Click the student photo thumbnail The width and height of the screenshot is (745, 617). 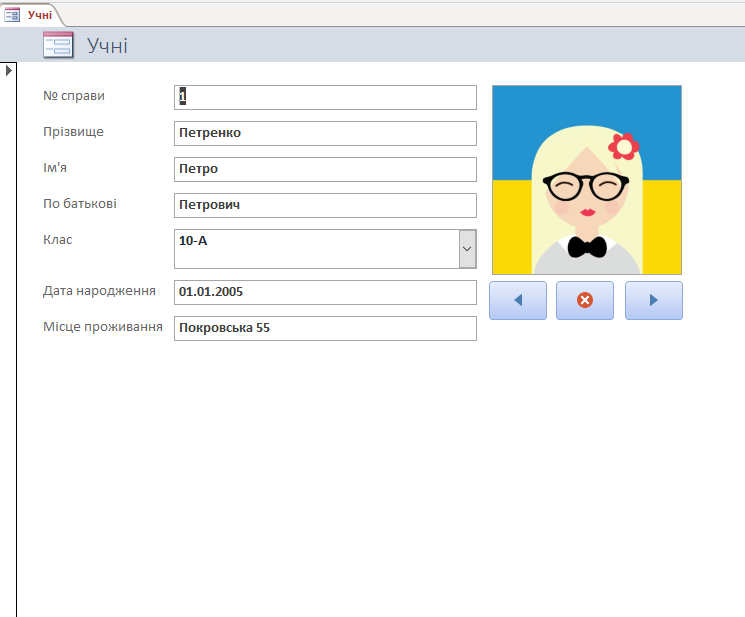[x=587, y=180]
